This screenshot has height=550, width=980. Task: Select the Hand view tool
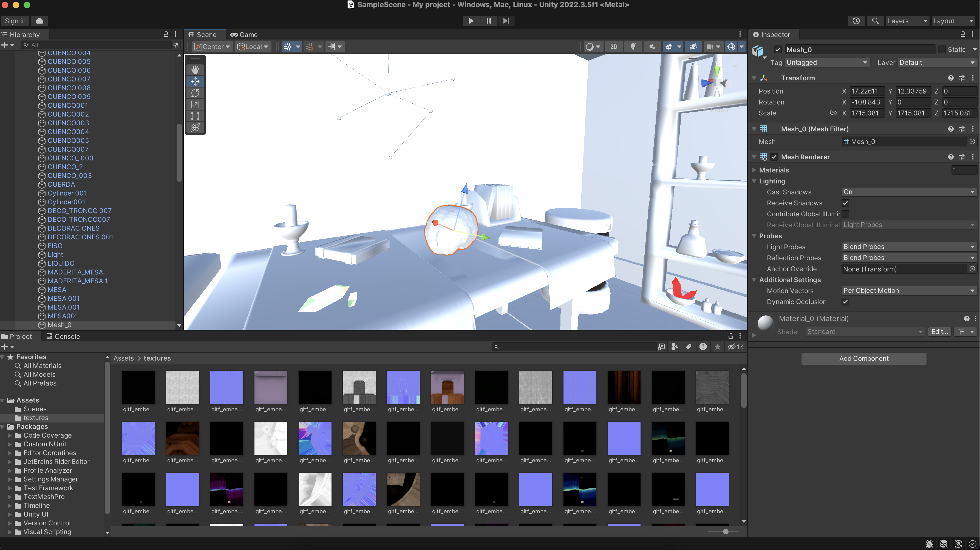click(x=195, y=70)
